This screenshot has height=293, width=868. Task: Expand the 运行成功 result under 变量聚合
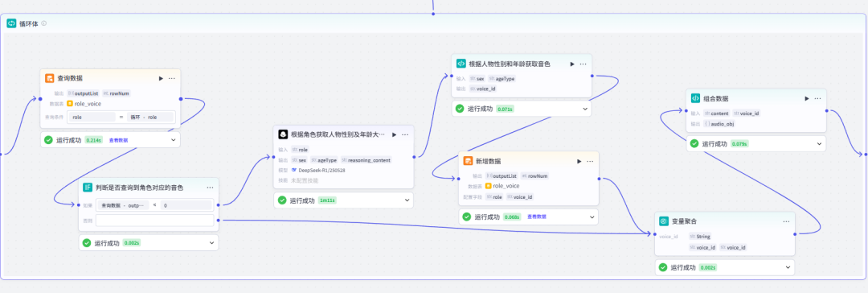788,267
